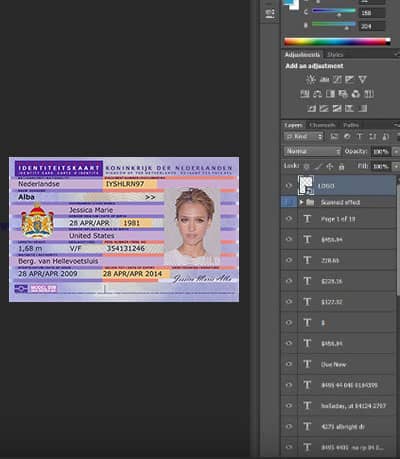Switch to the Channels tab
Viewport: 400px width, 459px height.
pyautogui.click(x=322, y=125)
